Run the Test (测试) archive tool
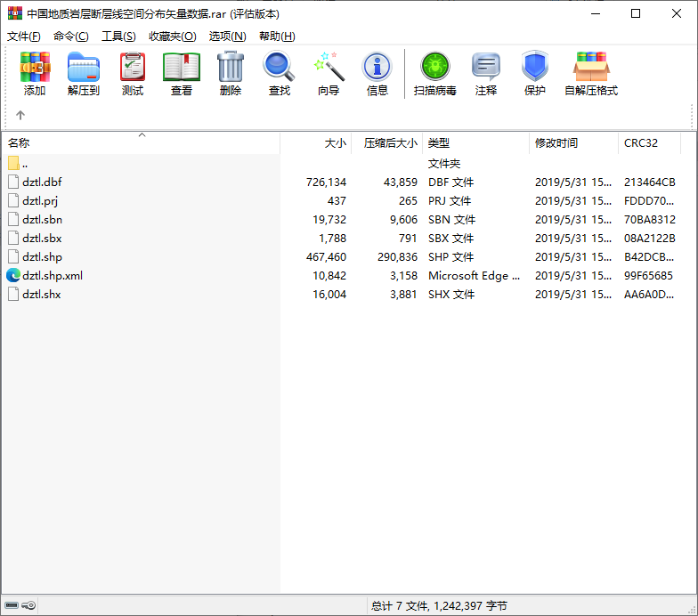The height and width of the screenshot is (616, 698). click(132, 67)
